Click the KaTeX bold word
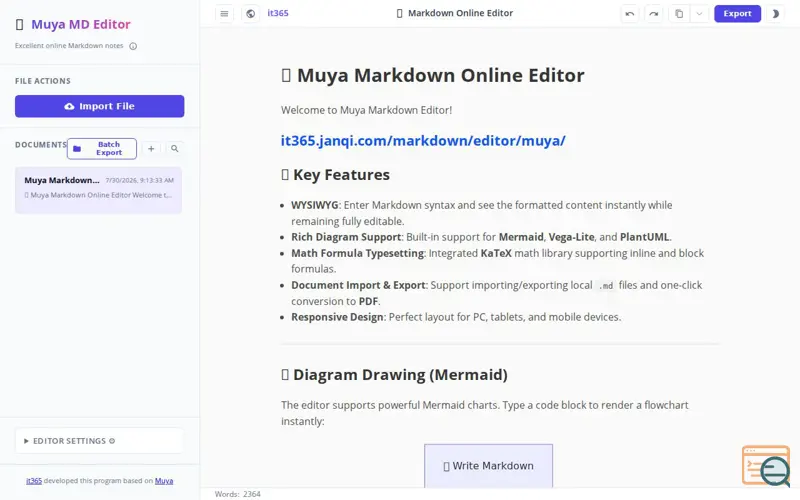 click(496, 253)
